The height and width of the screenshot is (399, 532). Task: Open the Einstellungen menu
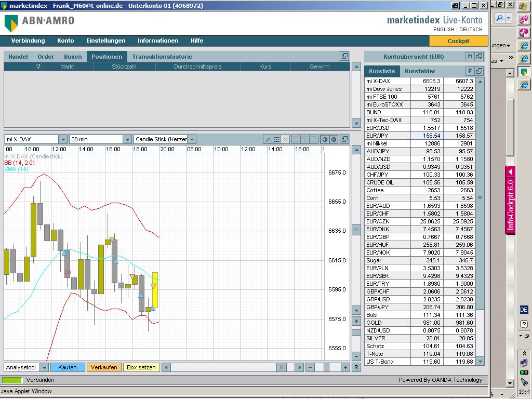tap(106, 41)
